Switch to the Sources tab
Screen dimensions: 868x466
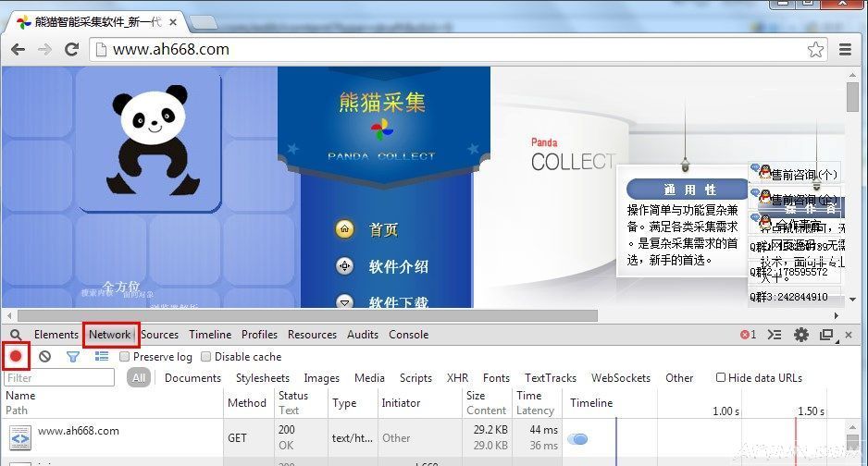coord(159,335)
